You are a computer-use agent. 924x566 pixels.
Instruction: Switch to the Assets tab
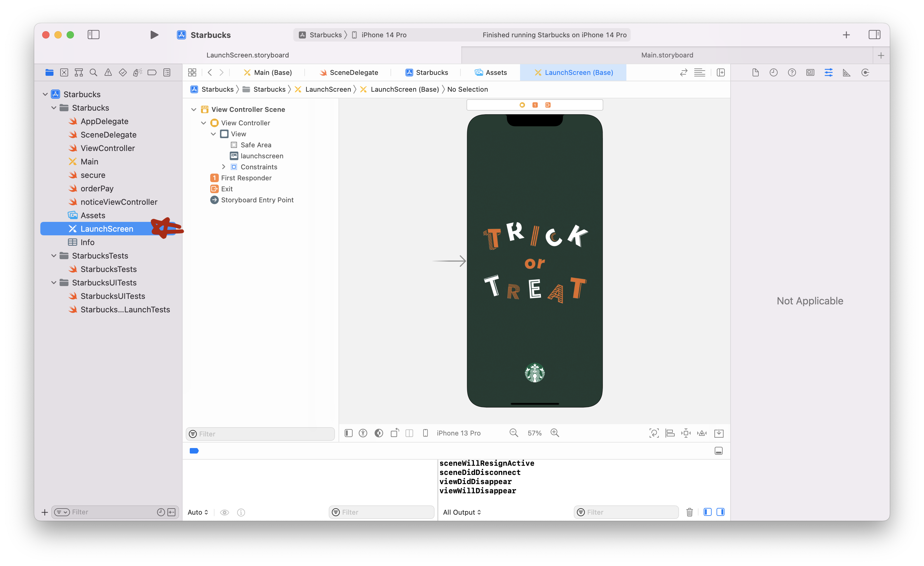coord(490,72)
